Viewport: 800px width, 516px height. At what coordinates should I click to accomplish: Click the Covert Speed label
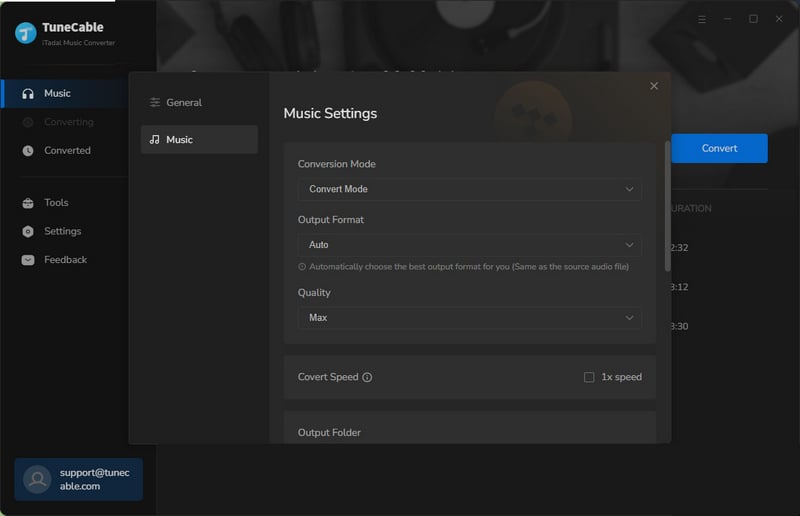pos(328,377)
